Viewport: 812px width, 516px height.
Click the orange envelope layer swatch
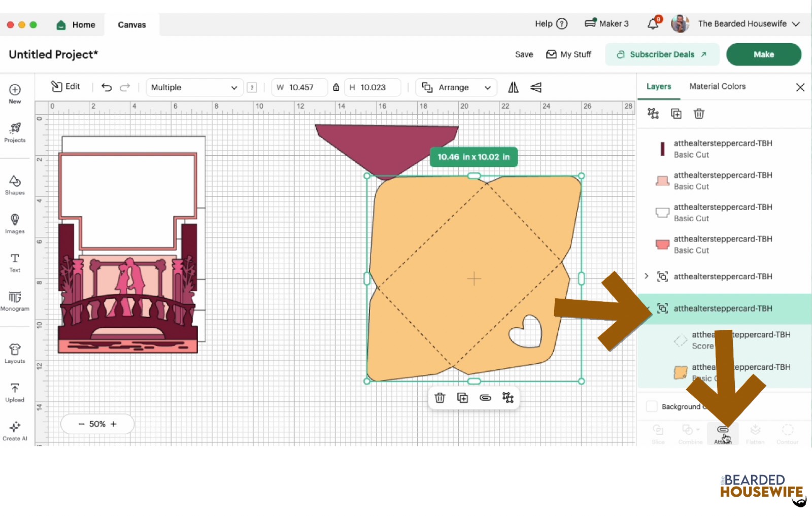(680, 372)
